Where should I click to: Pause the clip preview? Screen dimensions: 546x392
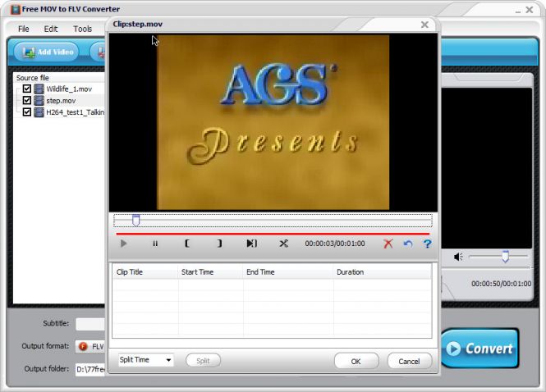pyautogui.click(x=155, y=244)
